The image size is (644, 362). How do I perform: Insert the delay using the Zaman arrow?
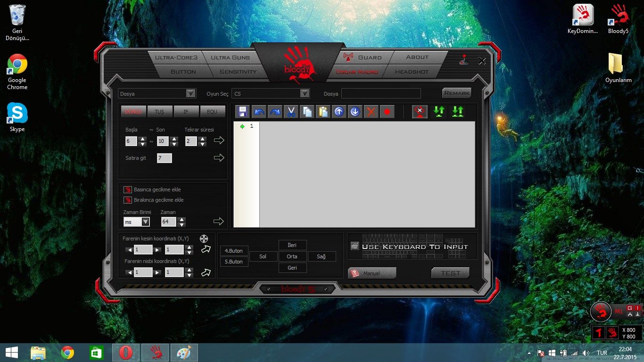click(219, 222)
